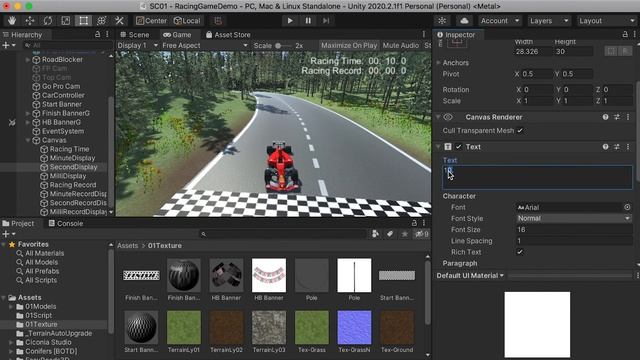Switch to the Game tab
The image size is (640, 360).
coord(177,35)
